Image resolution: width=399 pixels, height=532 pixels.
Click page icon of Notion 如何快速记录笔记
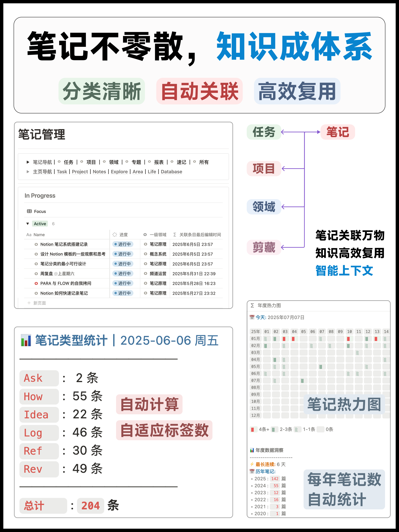[36, 293]
